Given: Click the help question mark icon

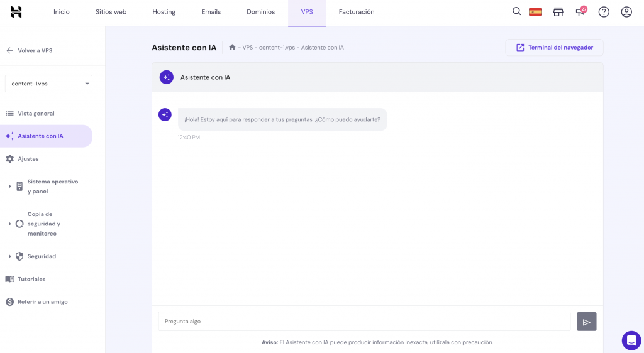Looking at the screenshot, I should [604, 12].
